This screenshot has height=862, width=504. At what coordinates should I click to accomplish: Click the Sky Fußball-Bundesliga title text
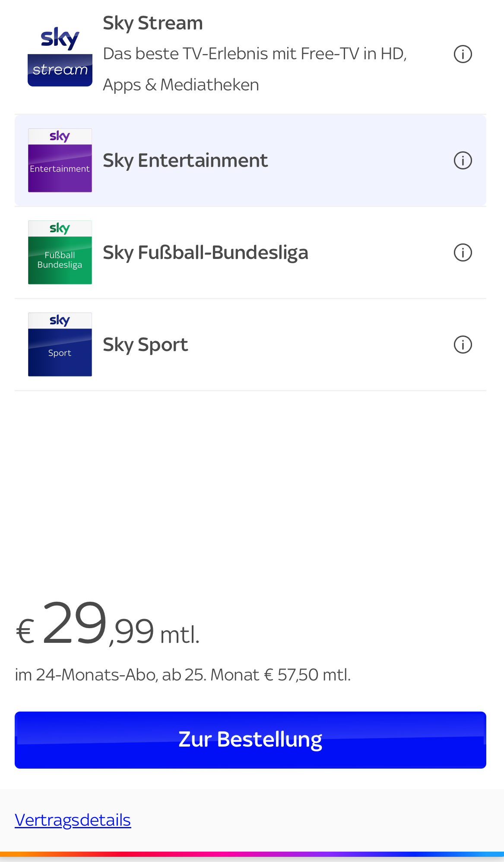206,253
